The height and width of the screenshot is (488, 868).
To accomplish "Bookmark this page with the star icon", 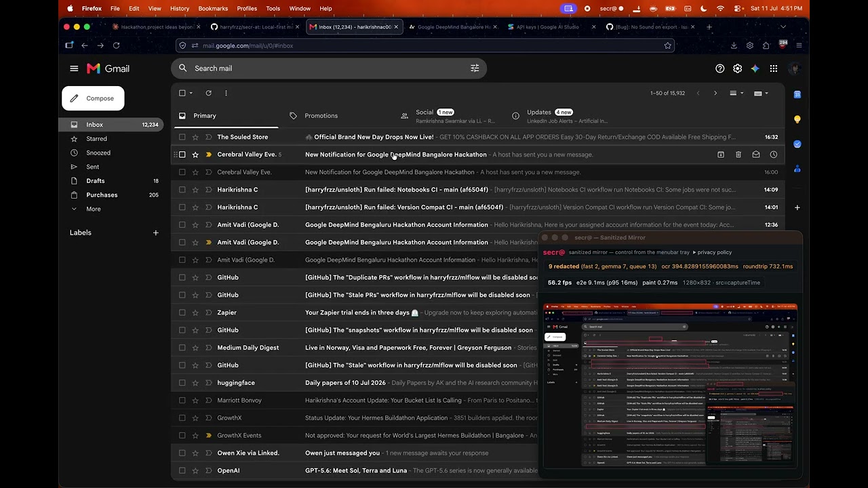I will click(668, 45).
